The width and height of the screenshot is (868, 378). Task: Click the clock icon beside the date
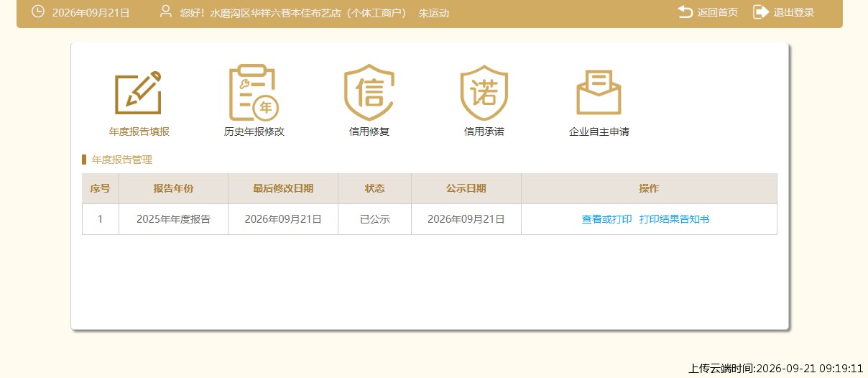pyautogui.click(x=38, y=11)
